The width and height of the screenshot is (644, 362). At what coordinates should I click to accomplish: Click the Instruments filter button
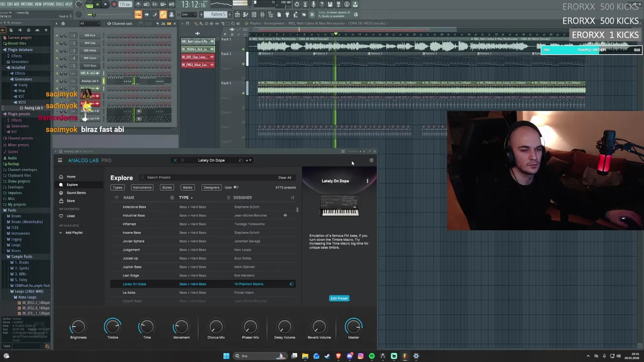tap(142, 188)
